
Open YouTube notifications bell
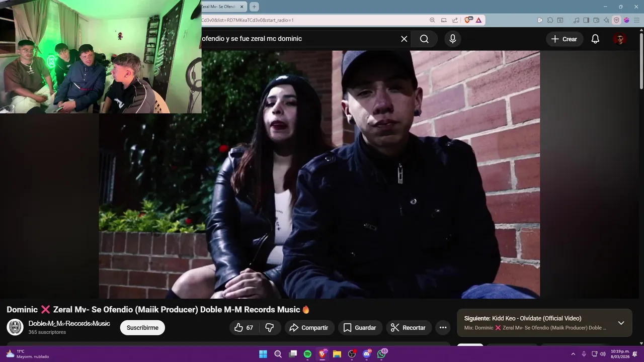(x=595, y=39)
